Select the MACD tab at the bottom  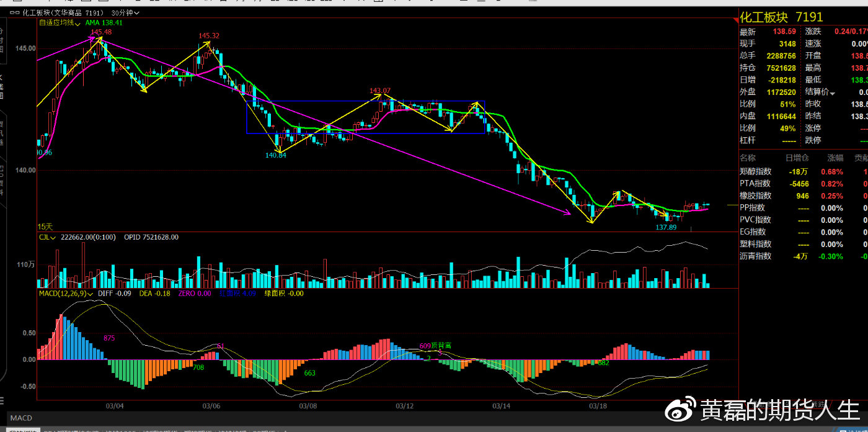point(21,418)
